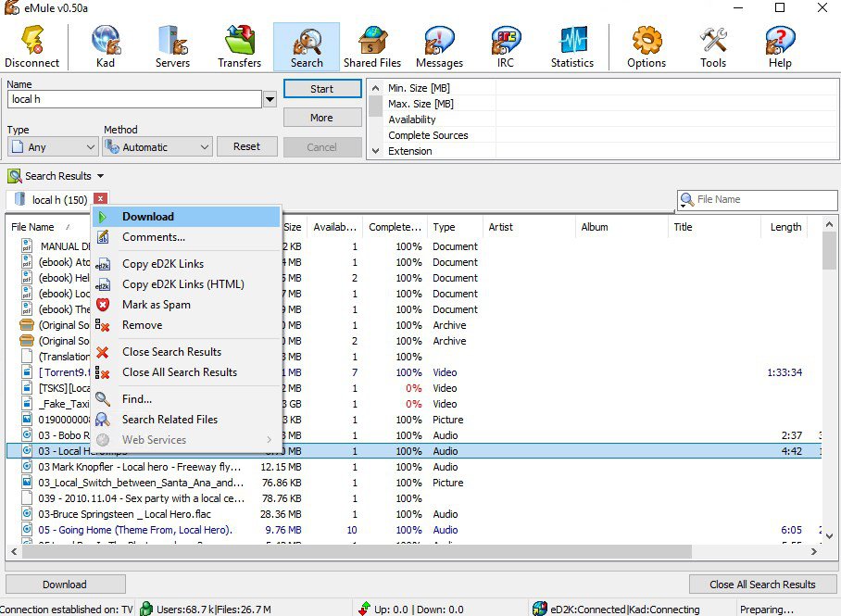Select Copy eD2K Links menu entry
Image resolution: width=841 pixels, height=616 pixels.
click(186, 264)
